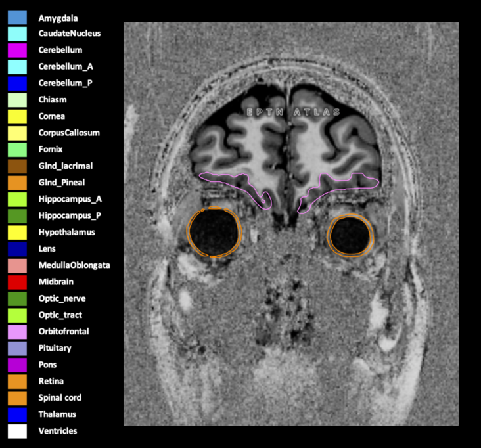Click the yellow Hypothalamus swatch
Image resolution: width=481 pixels, height=448 pixels.
click(17, 233)
